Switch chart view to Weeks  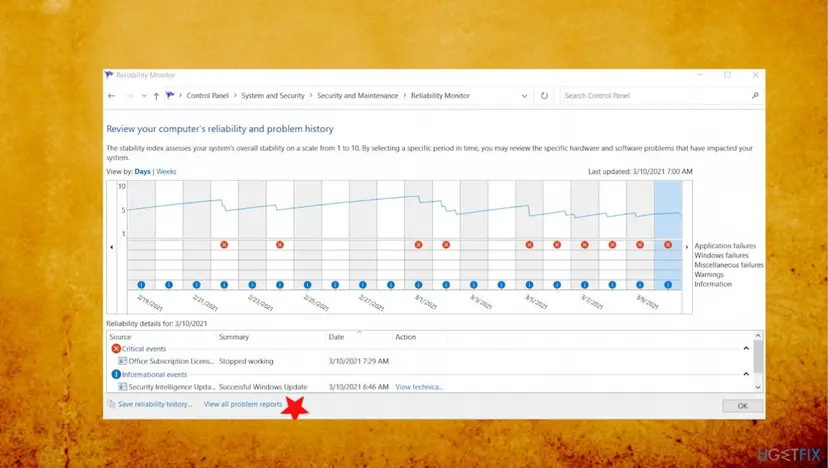tap(166, 172)
